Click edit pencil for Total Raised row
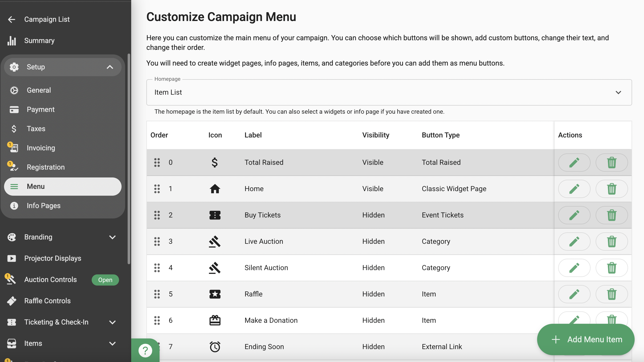Image resolution: width=644 pixels, height=362 pixels. 574,163
